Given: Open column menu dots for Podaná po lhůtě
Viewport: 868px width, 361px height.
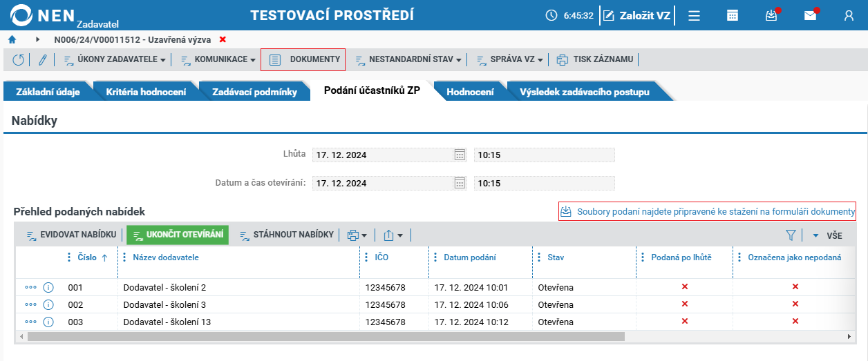Looking at the screenshot, I should (643, 257).
